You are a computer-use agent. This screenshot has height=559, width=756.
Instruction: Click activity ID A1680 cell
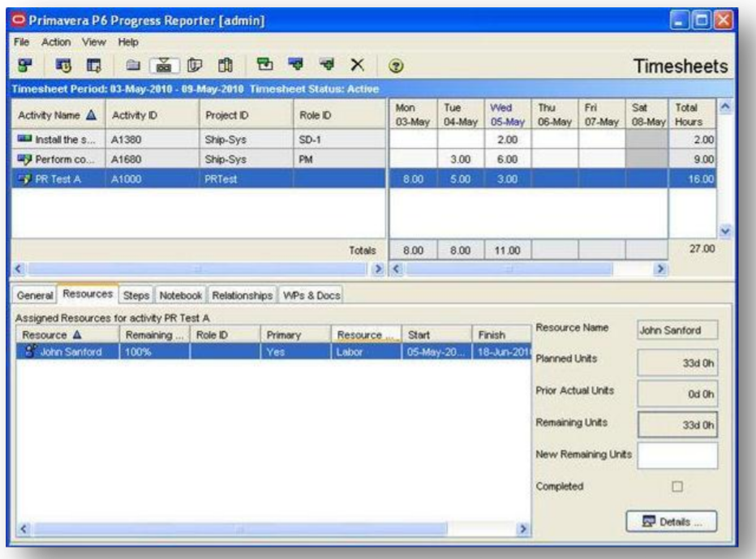coord(152,159)
